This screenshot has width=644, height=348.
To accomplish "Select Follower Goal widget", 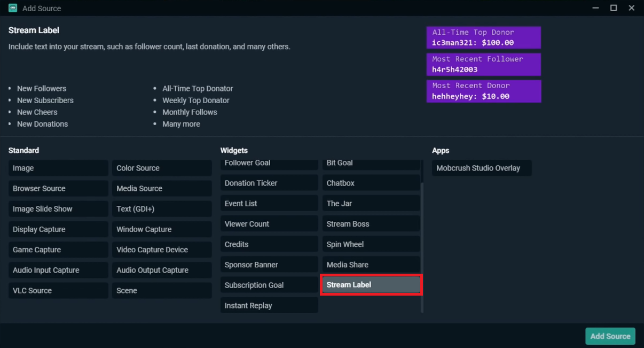I will 269,164.
